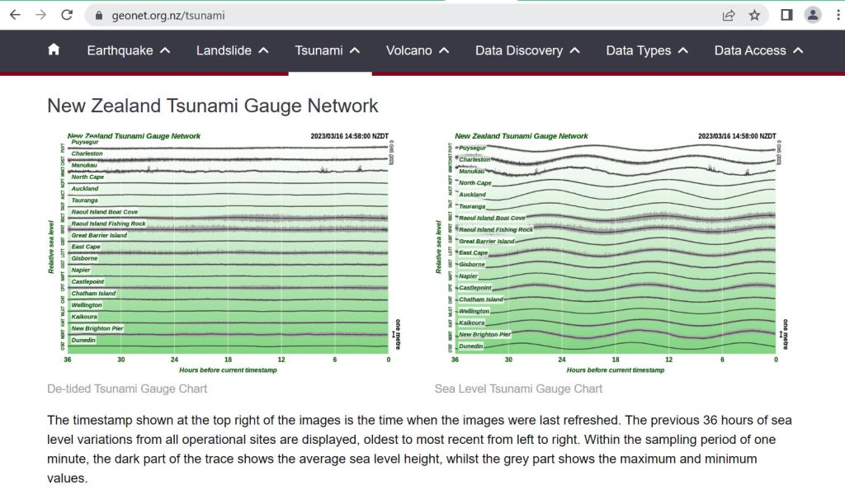Open the user profile avatar icon
This screenshot has height=504, width=845.
click(813, 15)
